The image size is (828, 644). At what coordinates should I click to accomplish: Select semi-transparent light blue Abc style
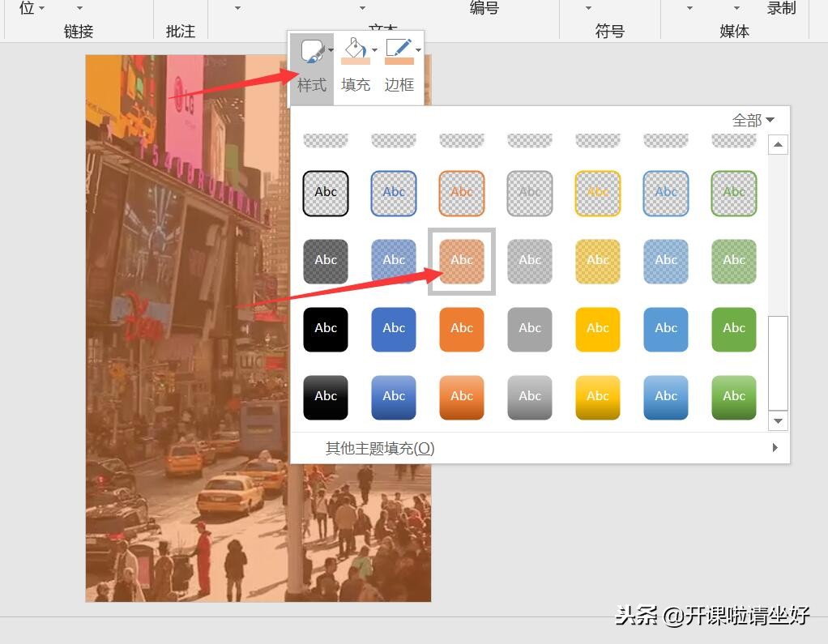pyautogui.click(x=666, y=262)
